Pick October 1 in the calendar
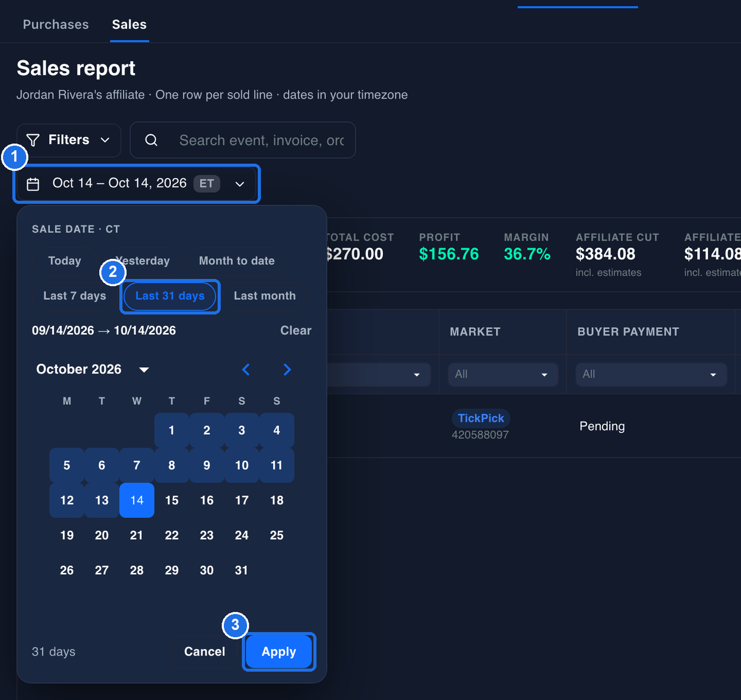 point(172,430)
